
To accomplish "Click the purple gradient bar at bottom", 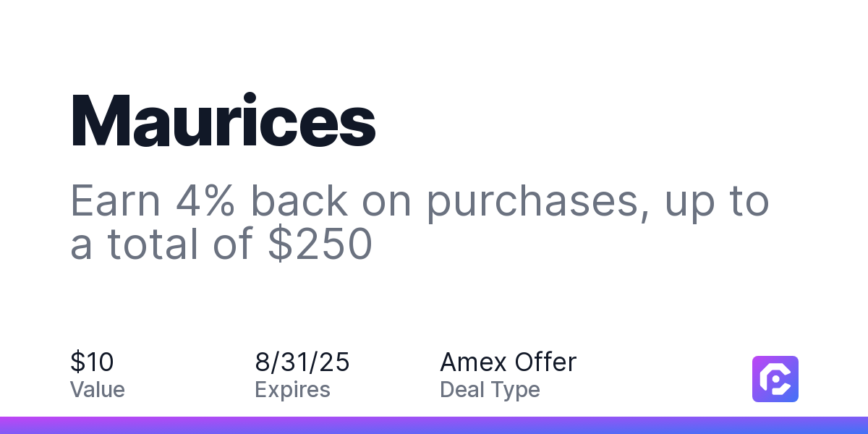I will coord(434,425).
